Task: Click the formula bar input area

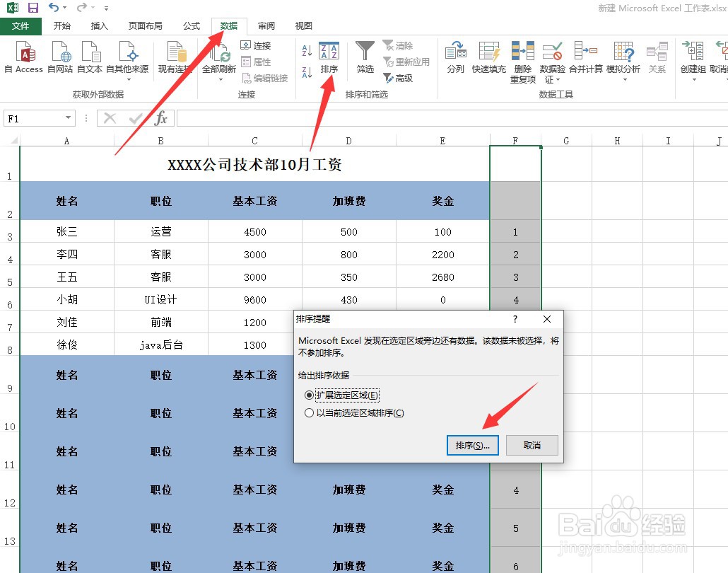Action: click(451, 119)
